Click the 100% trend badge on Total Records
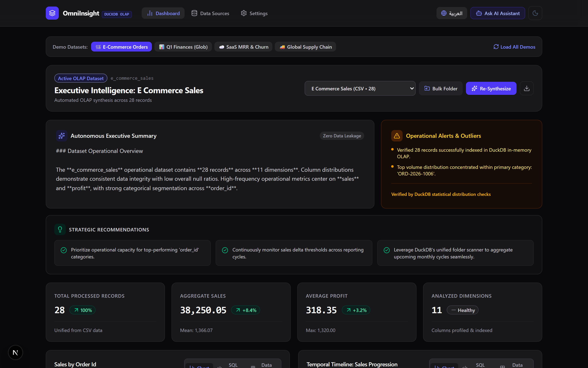The height and width of the screenshot is (368, 588). pos(83,310)
